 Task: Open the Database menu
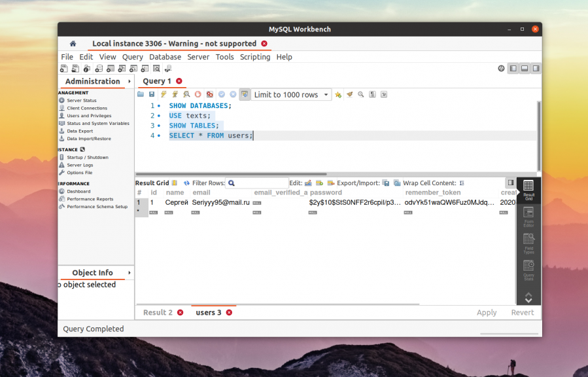tap(165, 57)
